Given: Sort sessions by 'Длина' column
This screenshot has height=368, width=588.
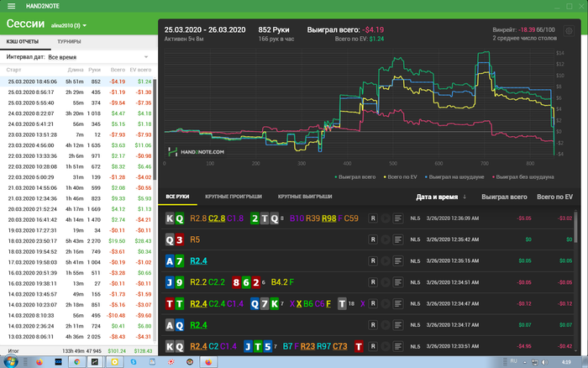Looking at the screenshot, I should coord(76,70).
